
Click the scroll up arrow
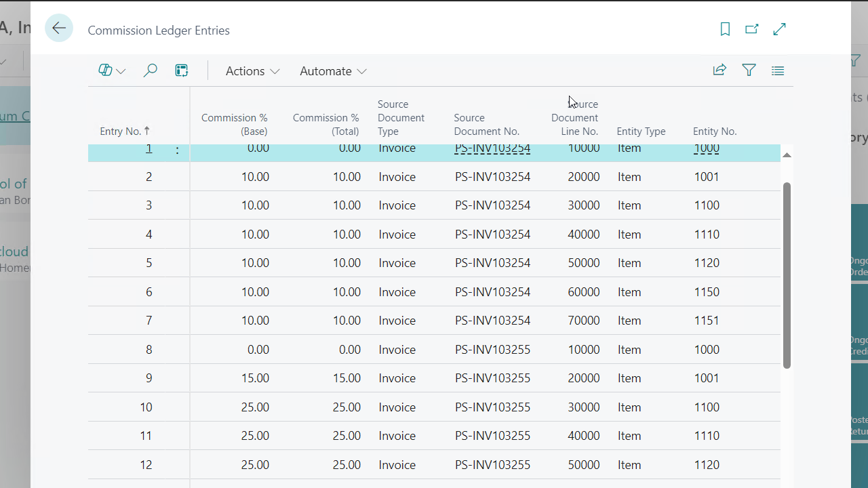click(x=787, y=155)
